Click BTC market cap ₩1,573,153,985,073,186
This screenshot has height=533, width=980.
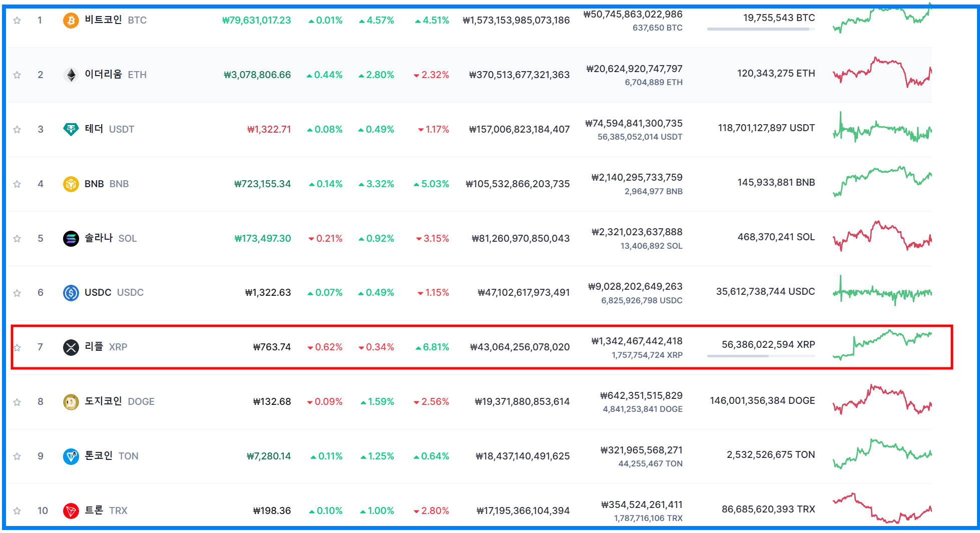(516, 21)
